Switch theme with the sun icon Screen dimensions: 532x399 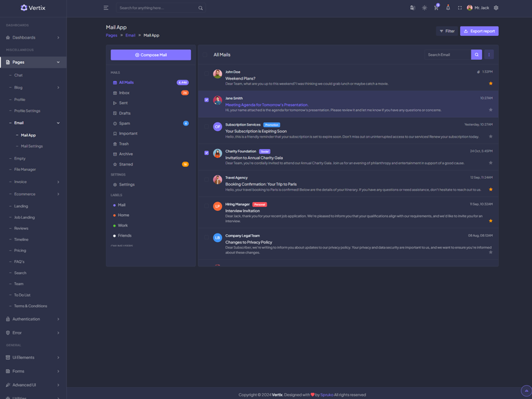(424, 8)
